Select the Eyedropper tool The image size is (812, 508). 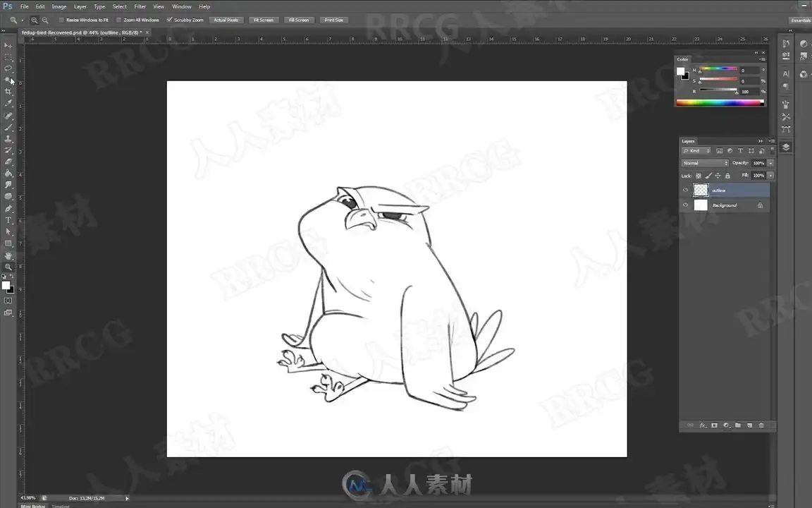point(8,103)
